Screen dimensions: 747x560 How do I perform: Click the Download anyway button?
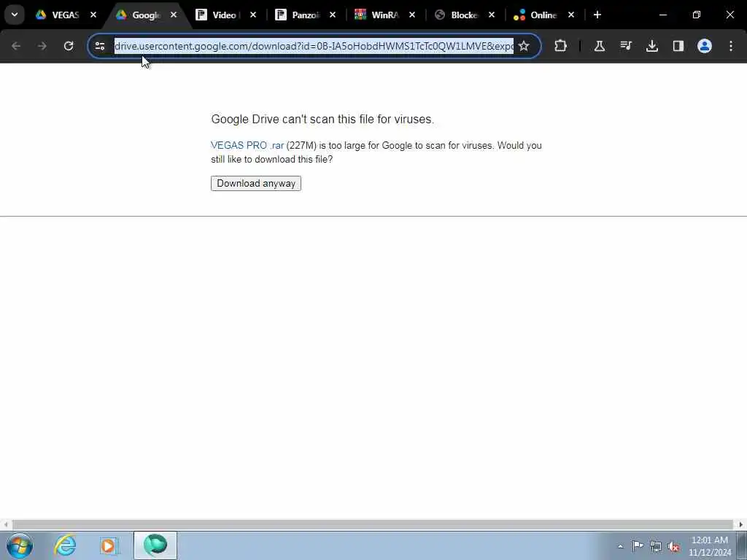click(256, 183)
